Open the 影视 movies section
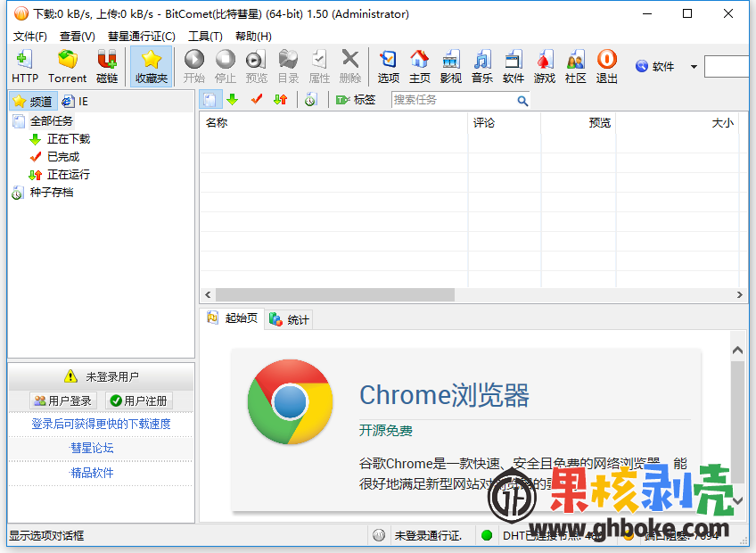 451,67
